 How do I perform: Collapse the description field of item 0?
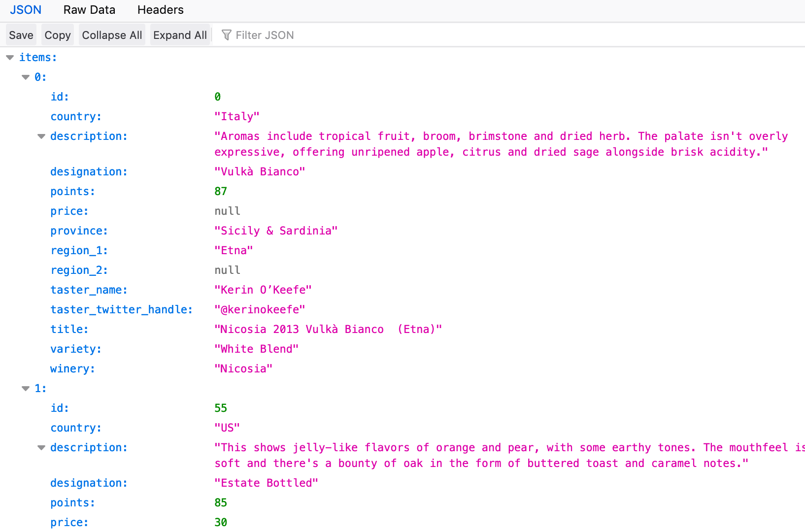(41, 136)
